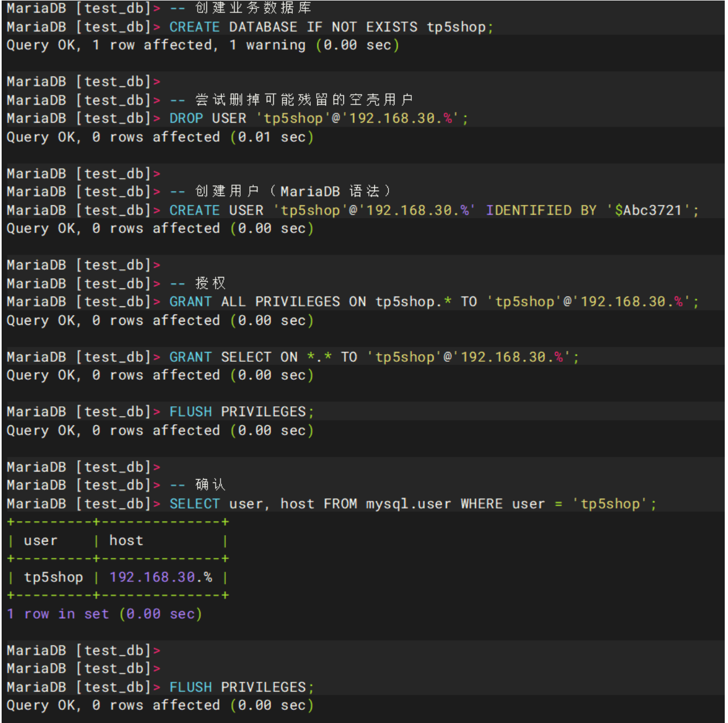Click '1 row in set (0.00 sec)' line
This screenshot has width=728, height=723.
[x=104, y=614]
